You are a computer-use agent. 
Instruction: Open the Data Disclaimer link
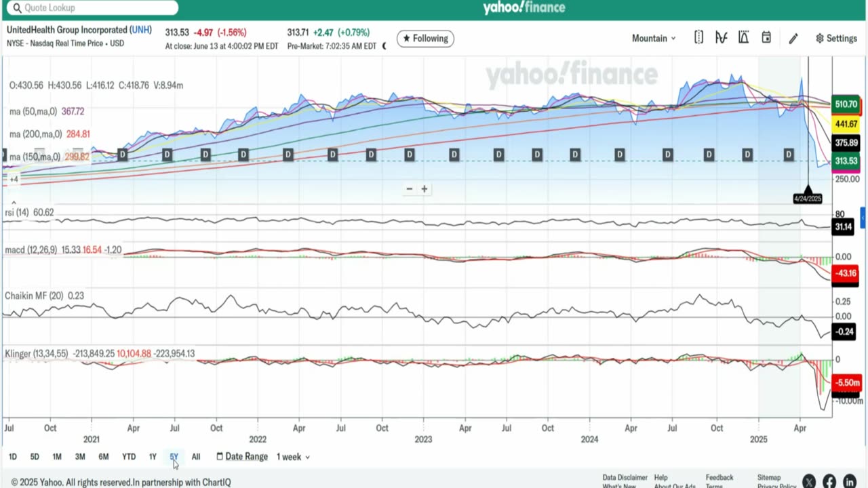(625, 478)
